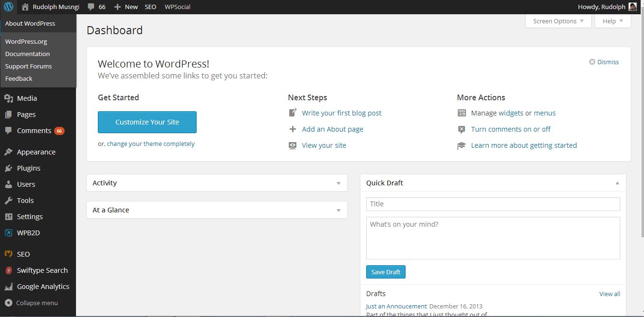Click the Quick Draft widget title
Image resolution: width=644 pixels, height=317 pixels.
pos(385,183)
